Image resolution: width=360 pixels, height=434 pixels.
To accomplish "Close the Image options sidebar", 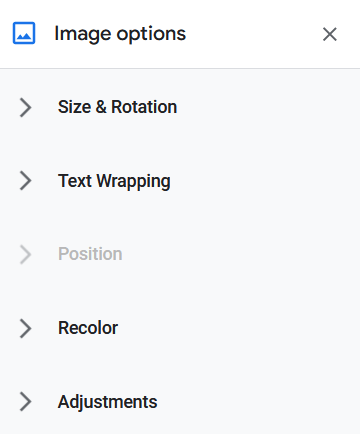I will pos(330,34).
